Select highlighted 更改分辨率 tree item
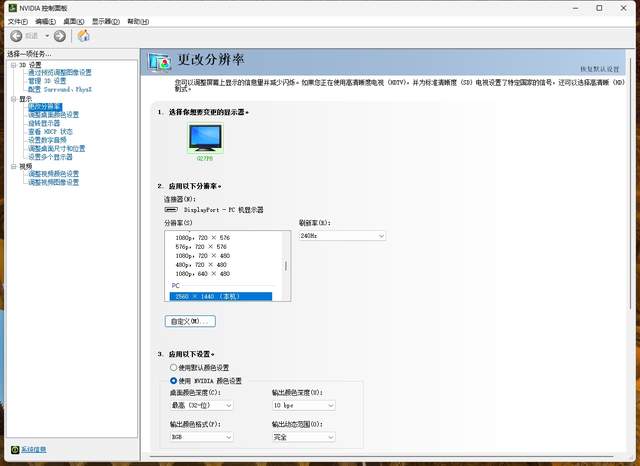 coord(45,107)
